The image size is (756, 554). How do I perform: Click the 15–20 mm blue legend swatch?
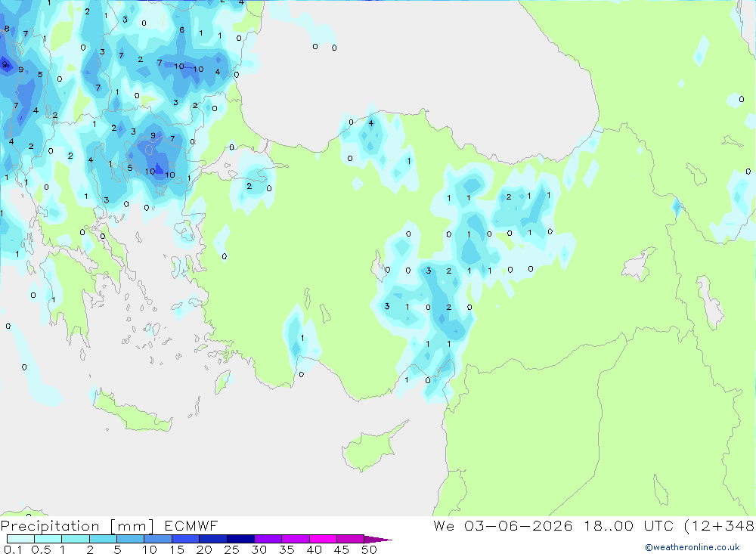[x=186, y=539]
